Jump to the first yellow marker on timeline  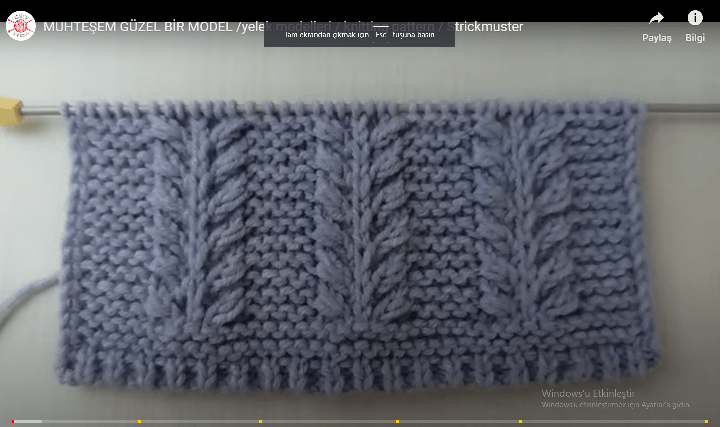pyautogui.click(x=139, y=422)
